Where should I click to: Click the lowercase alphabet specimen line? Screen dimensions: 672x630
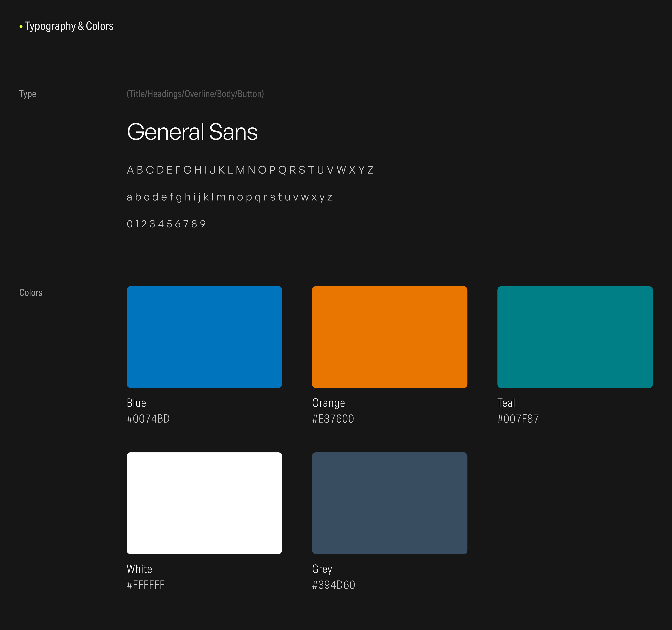pyautogui.click(x=230, y=197)
